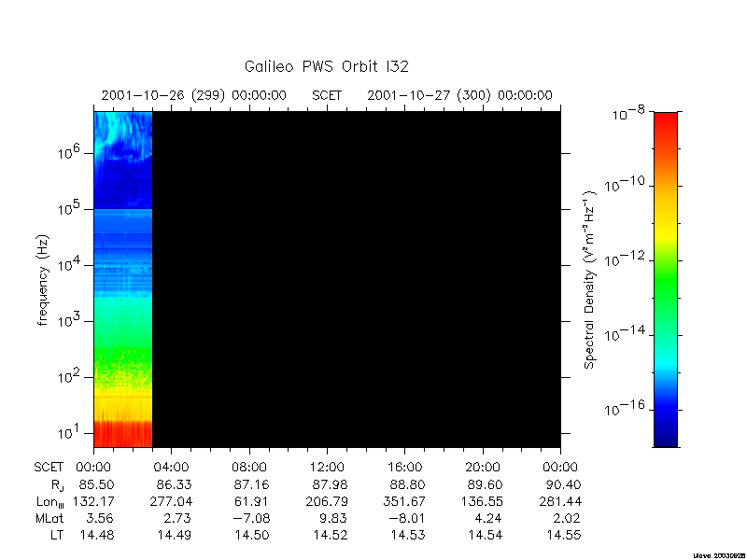Click the plot title 'Galileo PWS Orbit I32'

(x=326, y=66)
